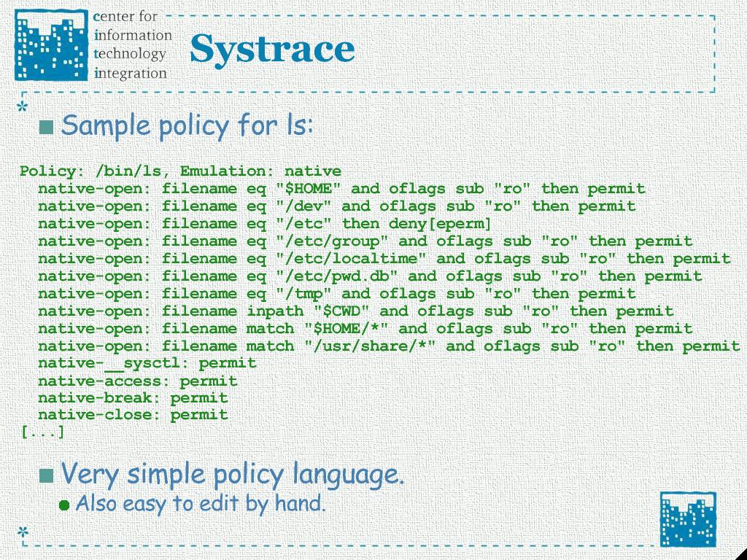Click the 'native-__sysctl: permit' line
Viewport: 747px width, 560px height.
pos(147,363)
